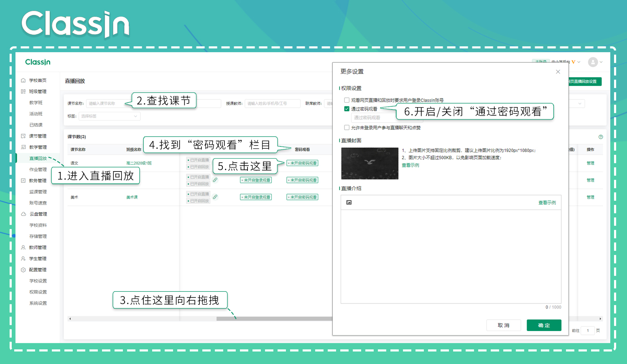Click the right arrow of horizontal scrollbar
The image size is (627, 364).
click(x=600, y=319)
